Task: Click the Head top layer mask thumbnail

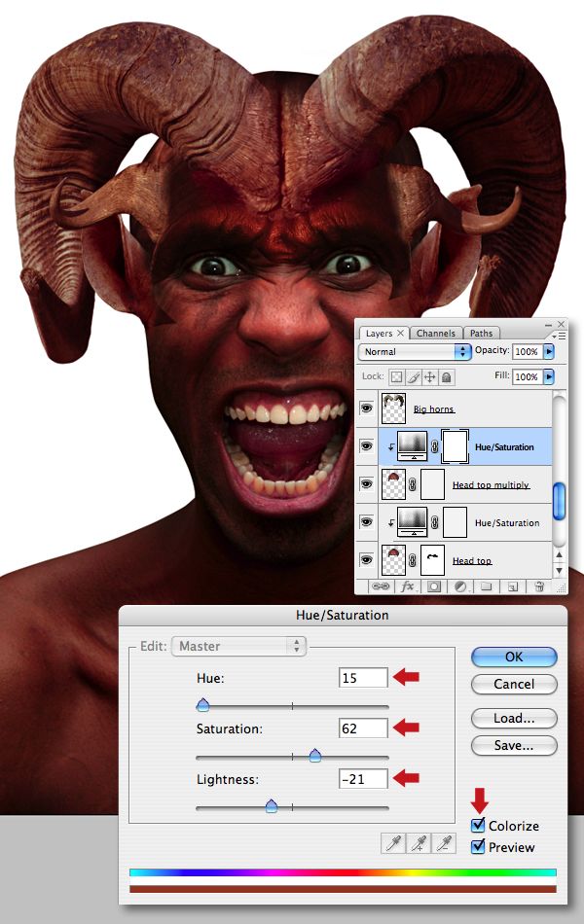Action: pos(432,560)
